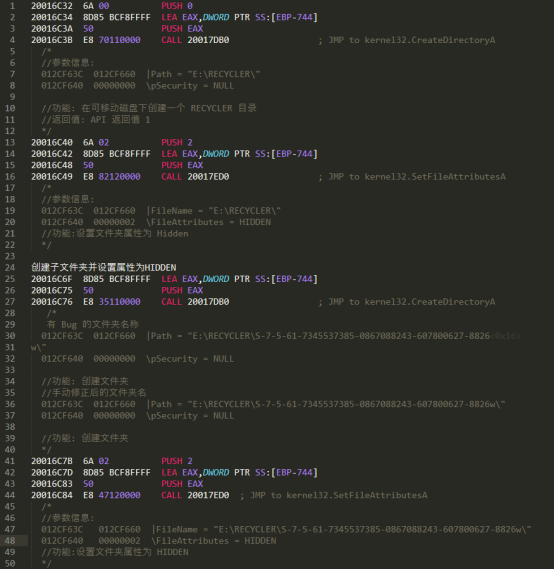
Task: Click the kernel32.SetFileAttributesA comment on line 16
Action: pos(417,177)
